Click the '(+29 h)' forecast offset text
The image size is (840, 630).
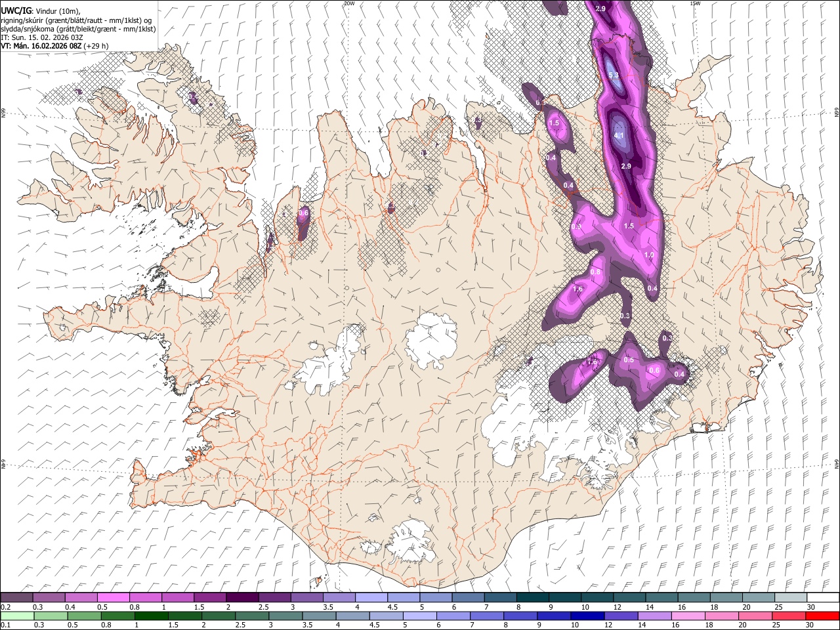point(96,46)
